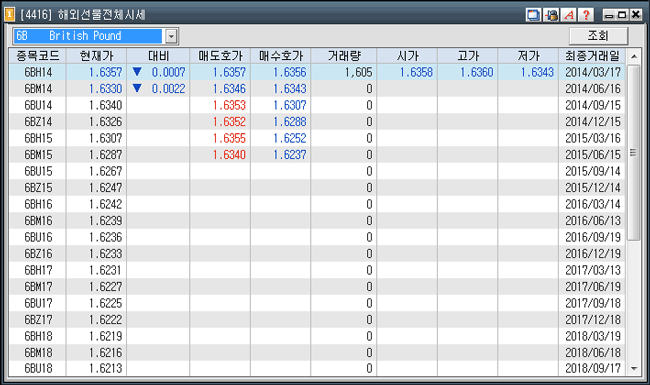Select the 6BH15 contract code
The width and height of the screenshot is (650, 385).
[x=38, y=138]
